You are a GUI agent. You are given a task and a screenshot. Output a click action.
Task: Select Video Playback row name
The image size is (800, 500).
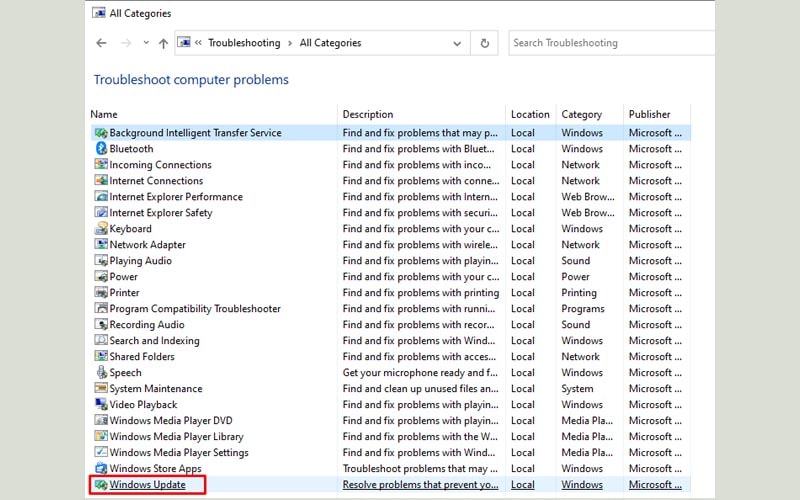pos(143,405)
